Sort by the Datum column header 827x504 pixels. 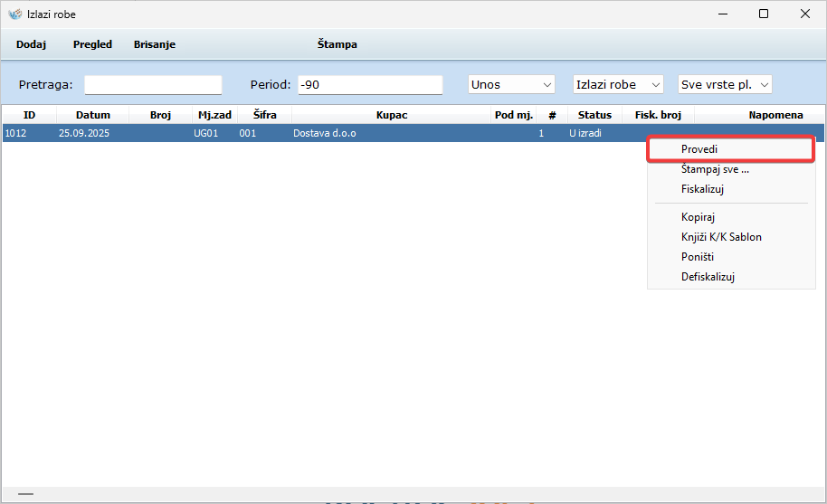(x=92, y=115)
